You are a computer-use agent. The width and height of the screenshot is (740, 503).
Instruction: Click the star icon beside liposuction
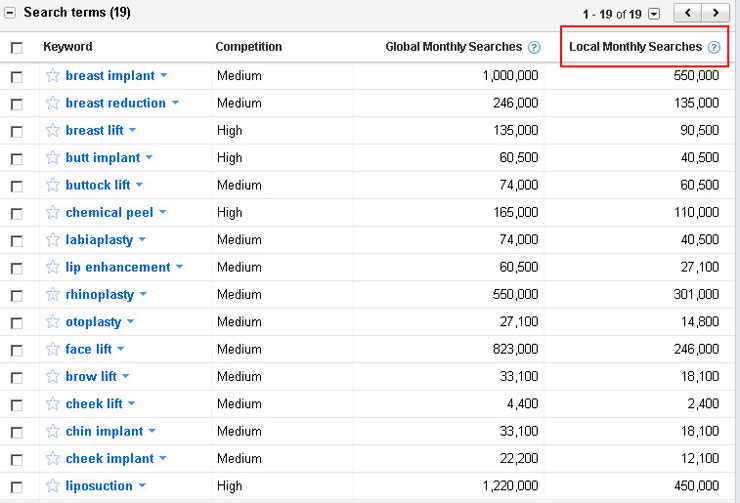pos(53,486)
